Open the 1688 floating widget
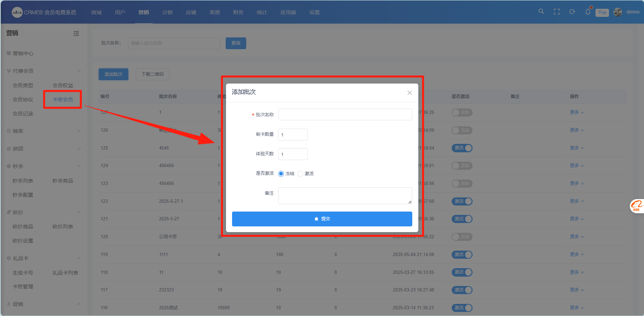644x316 pixels. [x=637, y=206]
